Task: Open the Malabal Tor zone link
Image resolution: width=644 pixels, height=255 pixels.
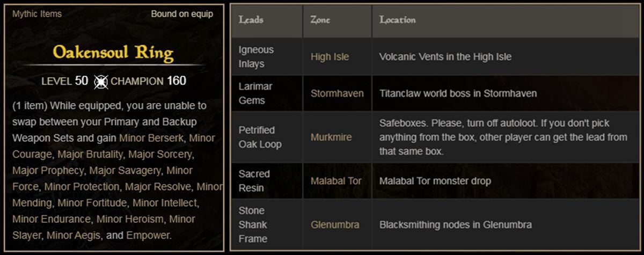Action: (x=336, y=181)
